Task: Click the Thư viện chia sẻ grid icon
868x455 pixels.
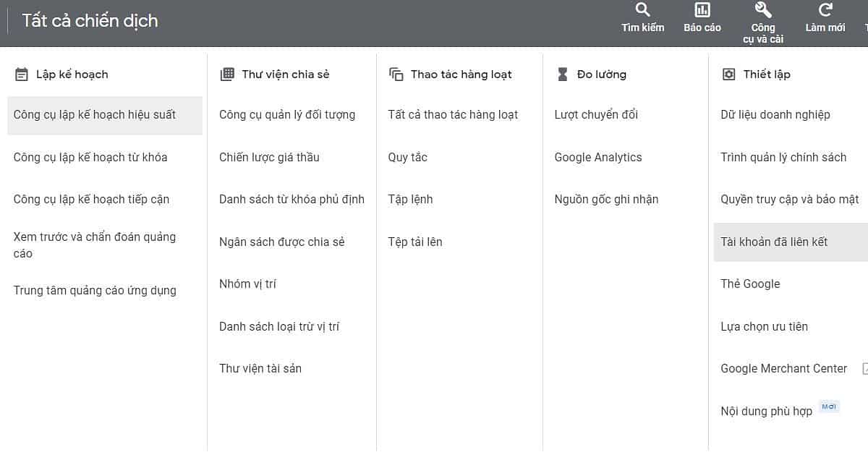Action: (x=227, y=74)
